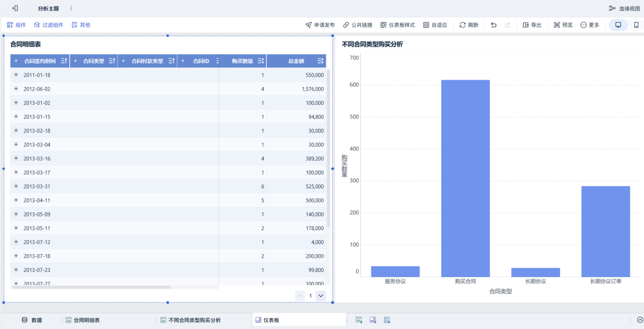
Task: Expand all in 合同付款类型 header plus
Action: coord(123,61)
